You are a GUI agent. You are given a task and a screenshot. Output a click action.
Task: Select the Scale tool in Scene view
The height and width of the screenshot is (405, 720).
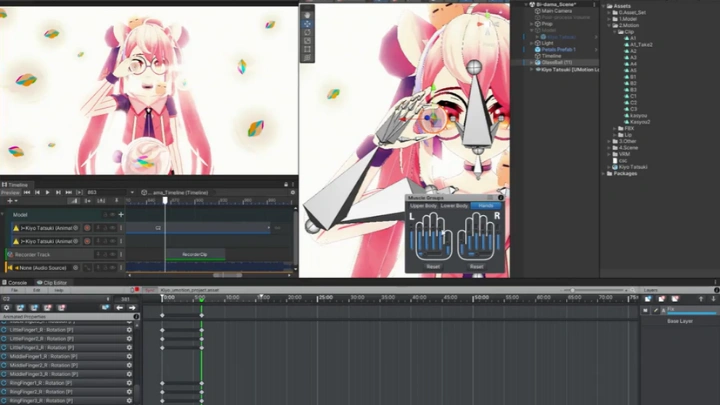coord(307,41)
